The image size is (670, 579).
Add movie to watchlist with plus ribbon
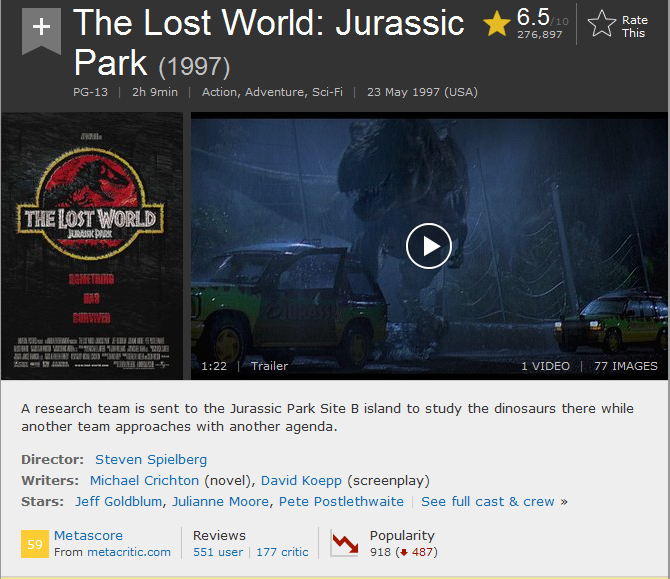click(x=41, y=31)
